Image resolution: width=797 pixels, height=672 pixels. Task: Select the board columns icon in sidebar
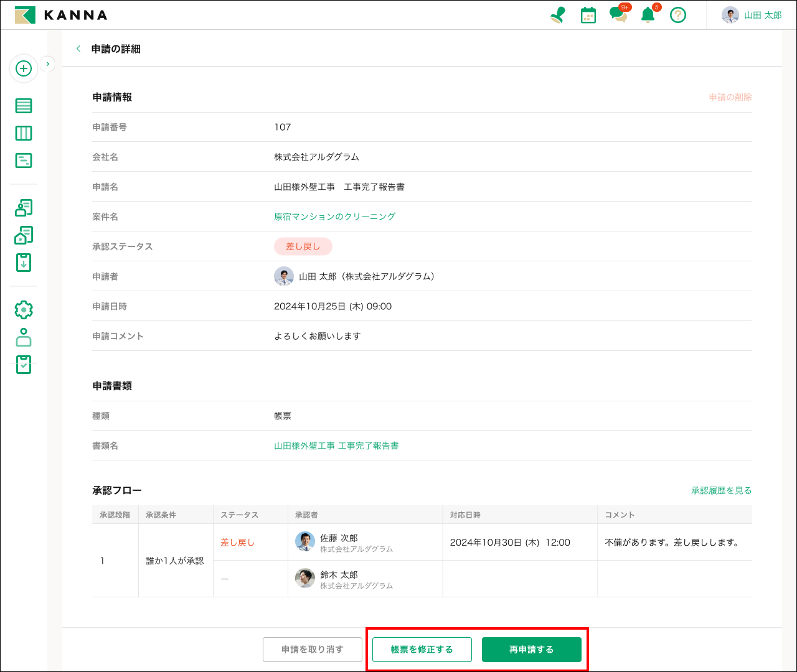point(24,133)
